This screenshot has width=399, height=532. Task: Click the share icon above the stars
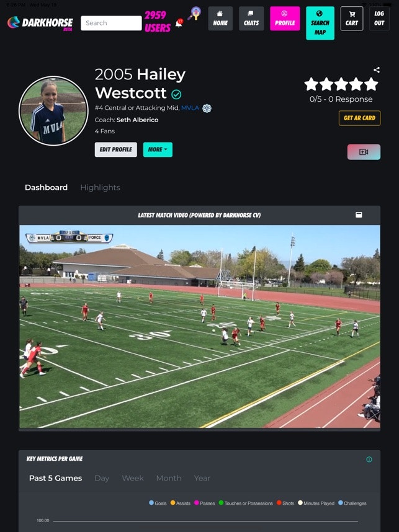pyautogui.click(x=377, y=69)
